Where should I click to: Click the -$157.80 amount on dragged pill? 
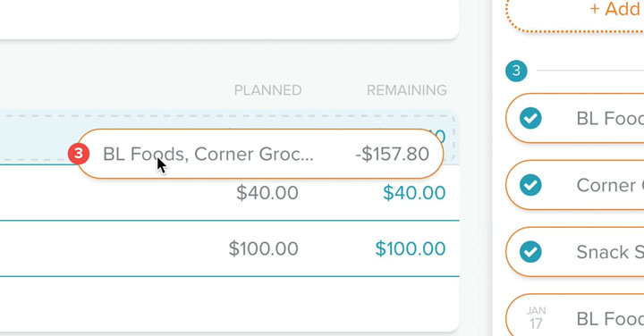392,154
